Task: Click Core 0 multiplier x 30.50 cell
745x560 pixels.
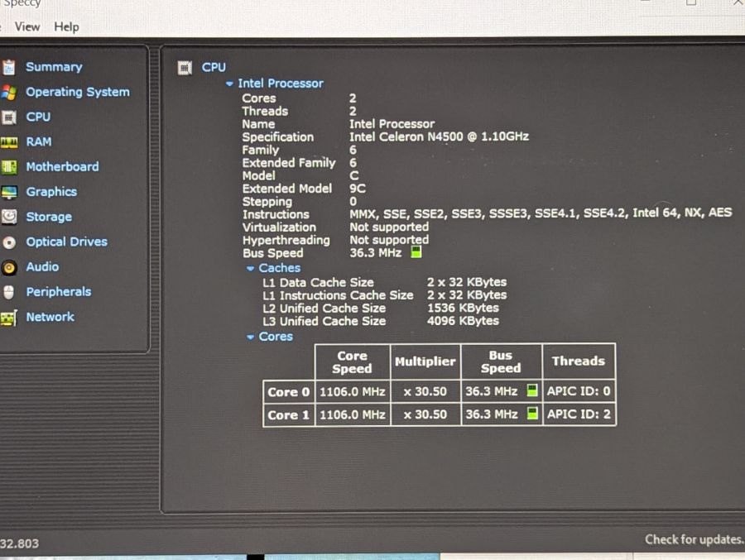Action: click(425, 391)
